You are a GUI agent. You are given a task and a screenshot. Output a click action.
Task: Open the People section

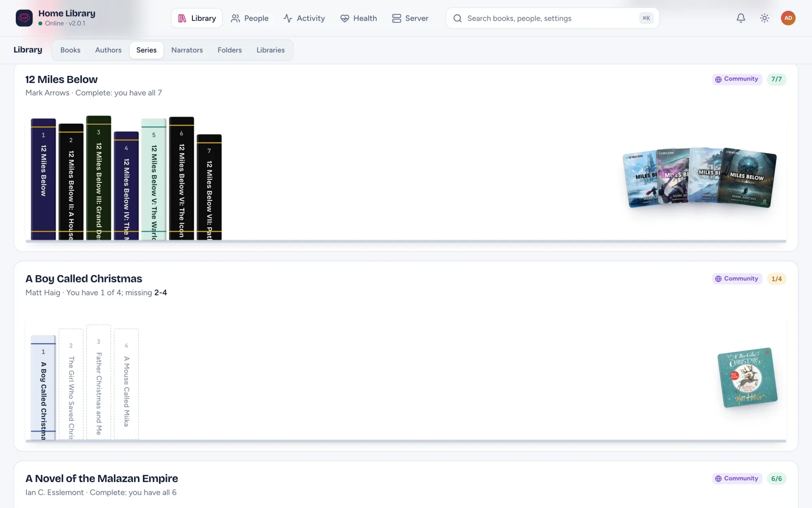(250, 18)
